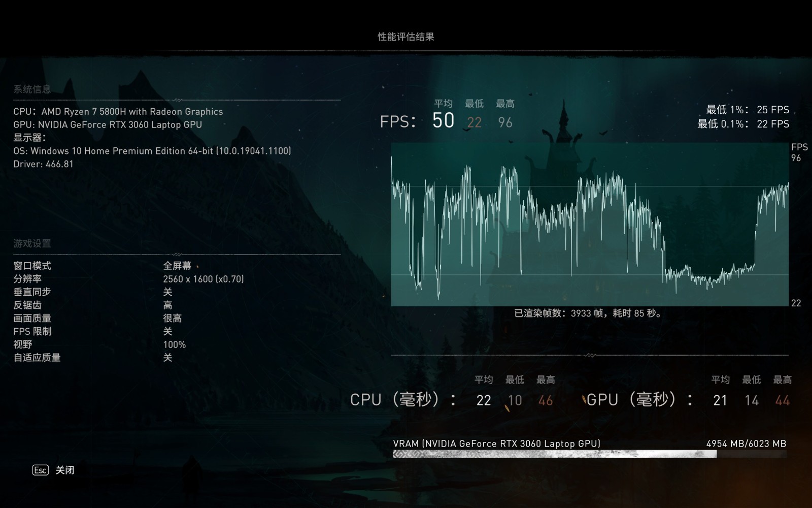Image resolution: width=812 pixels, height=508 pixels.
Task: Click the Esc key icon
Action: click(41, 470)
